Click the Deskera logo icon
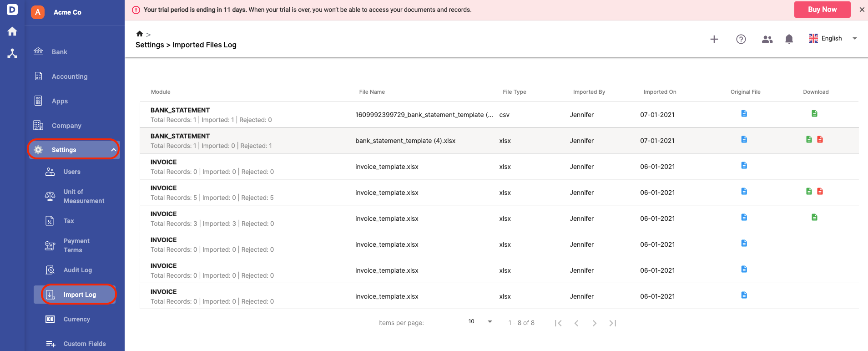 tap(12, 9)
